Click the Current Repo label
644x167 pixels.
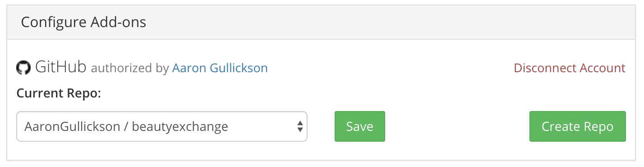[x=59, y=93]
